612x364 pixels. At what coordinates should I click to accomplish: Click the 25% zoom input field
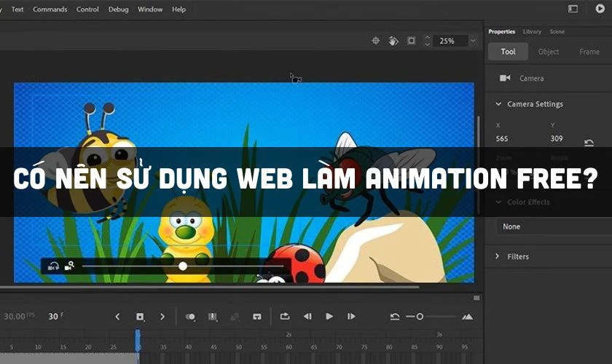pos(450,41)
